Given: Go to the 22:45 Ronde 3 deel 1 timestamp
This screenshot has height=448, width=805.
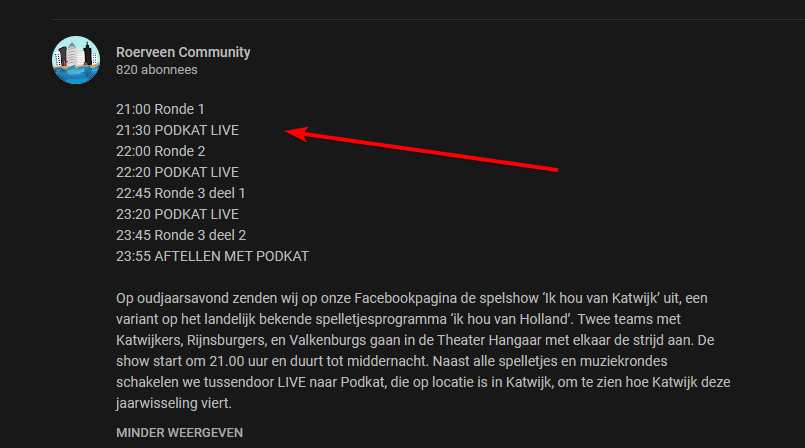Looking at the screenshot, I should [x=181, y=193].
